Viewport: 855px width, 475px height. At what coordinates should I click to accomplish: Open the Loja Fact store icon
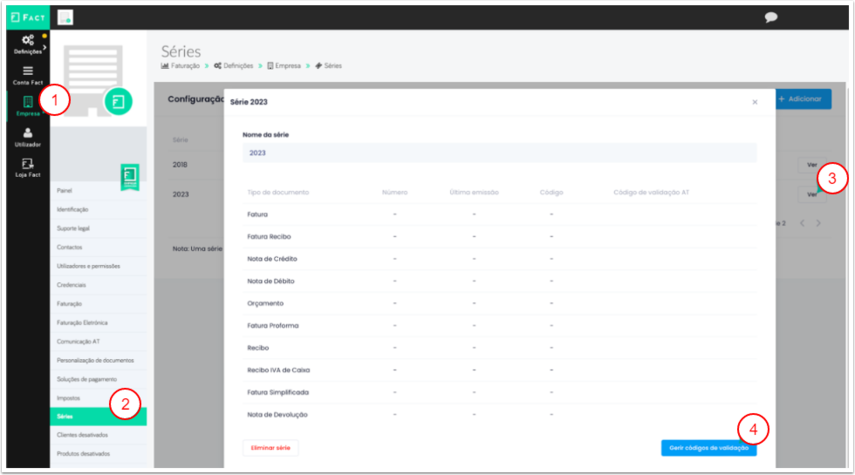pos(27,166)
